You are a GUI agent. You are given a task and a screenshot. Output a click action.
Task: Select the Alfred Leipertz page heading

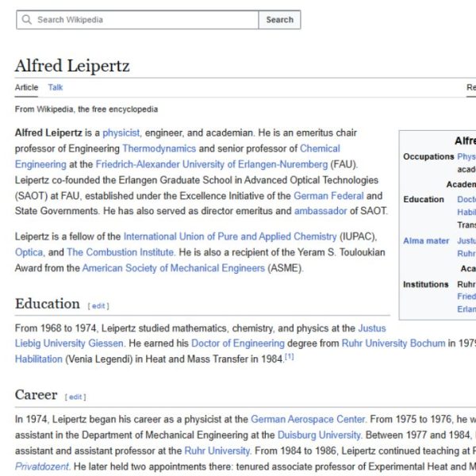pyautogui.click(x=72, y=66)
